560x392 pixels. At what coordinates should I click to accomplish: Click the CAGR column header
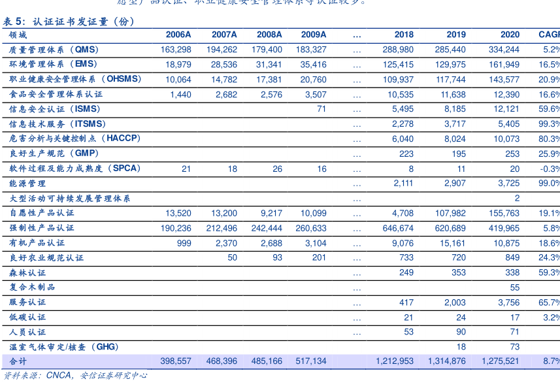coord(549,35)
